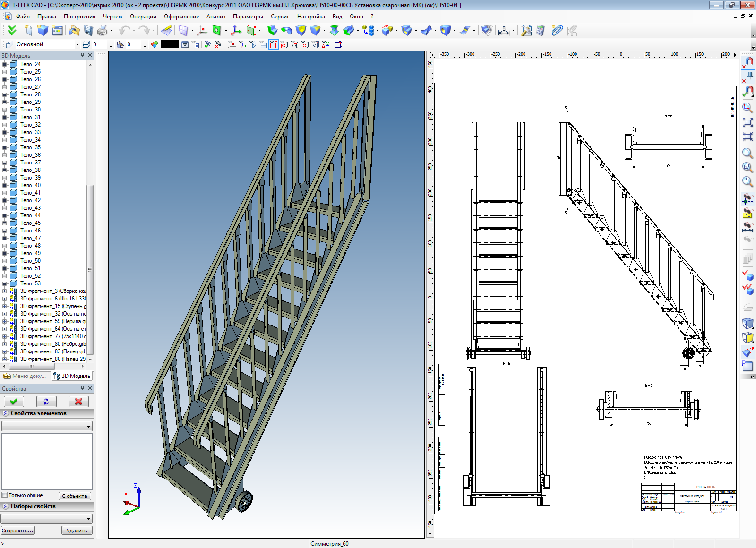Click the wireframe cube view icon on right toolbar
756x548 pixels.
tap(747, 324)
